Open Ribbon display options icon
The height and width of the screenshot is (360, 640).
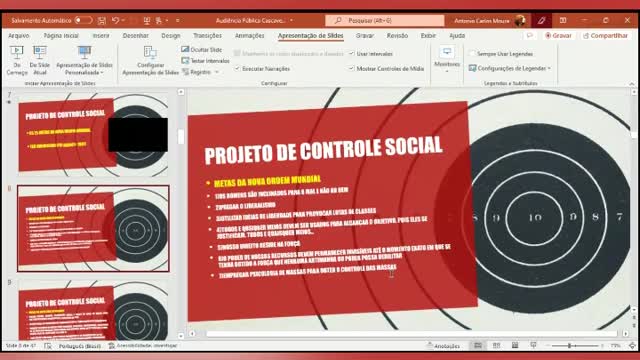pos(563,20)
